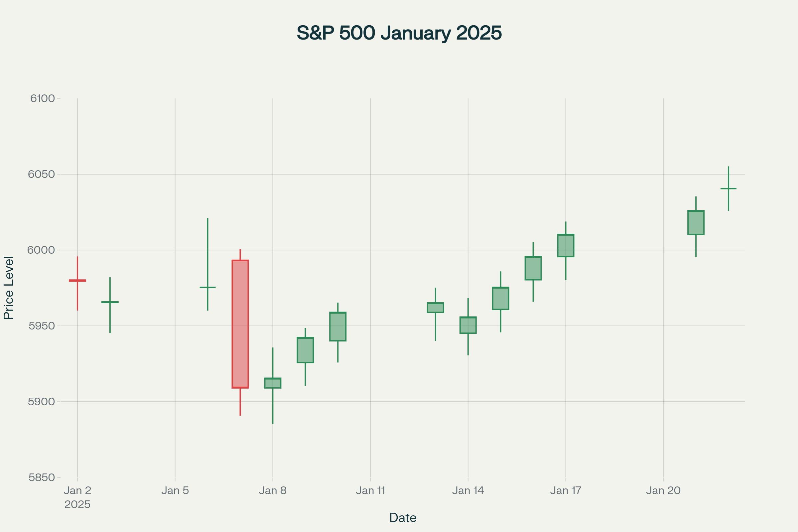Click the green candle body on Jan 10
The image size is (798, 532).
(337, 327)
